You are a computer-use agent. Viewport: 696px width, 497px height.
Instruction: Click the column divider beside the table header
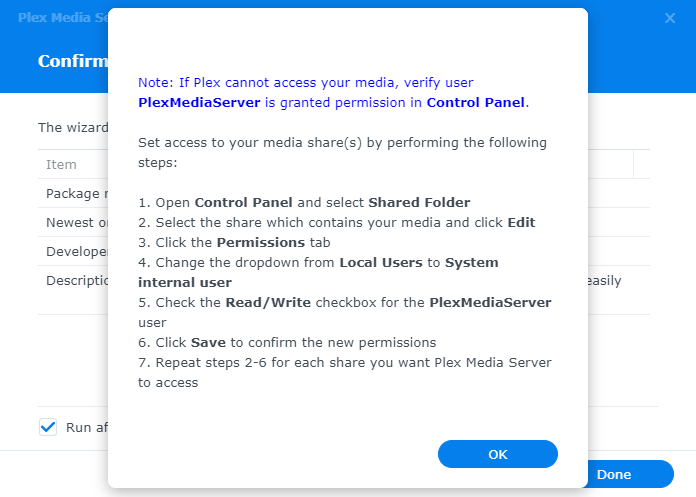pos(633,164)
